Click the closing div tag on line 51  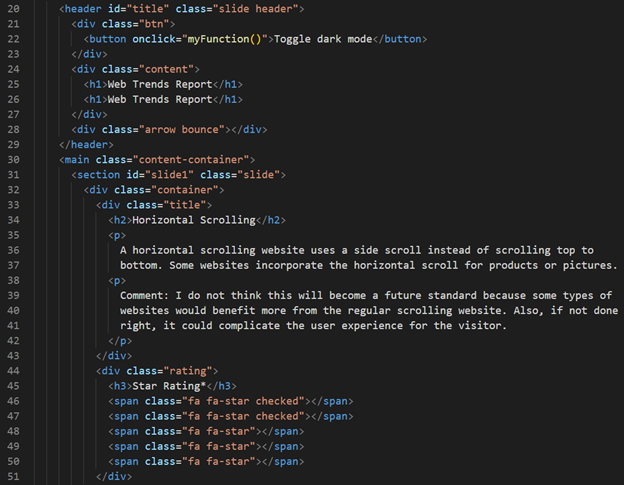pos(114,476)
